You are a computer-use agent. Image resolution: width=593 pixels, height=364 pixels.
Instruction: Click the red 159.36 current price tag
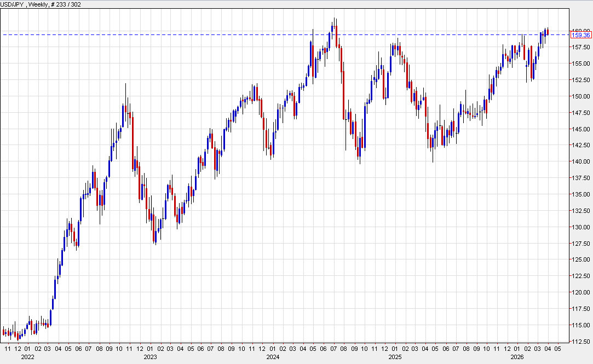[x=582, y=35]
